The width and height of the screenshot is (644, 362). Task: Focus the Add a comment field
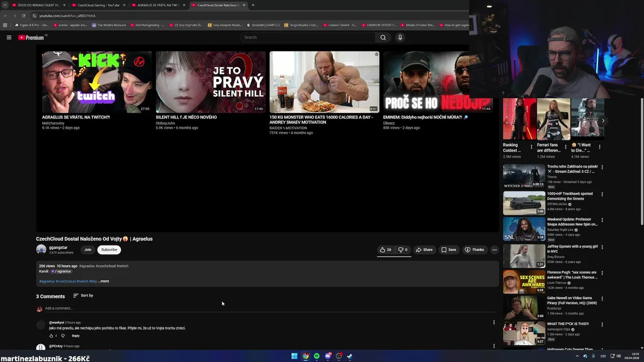click(269, 308)
